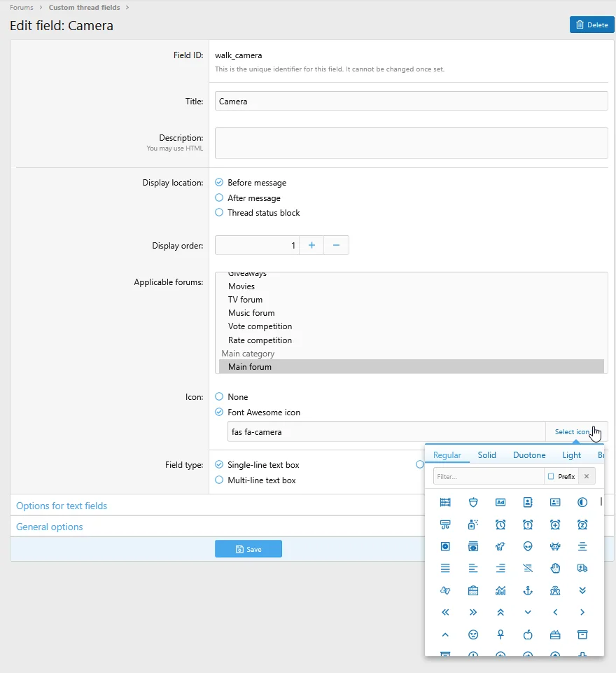616x673 pixels.
Task: Choose the alien monster icon
Action: (555, 546)
